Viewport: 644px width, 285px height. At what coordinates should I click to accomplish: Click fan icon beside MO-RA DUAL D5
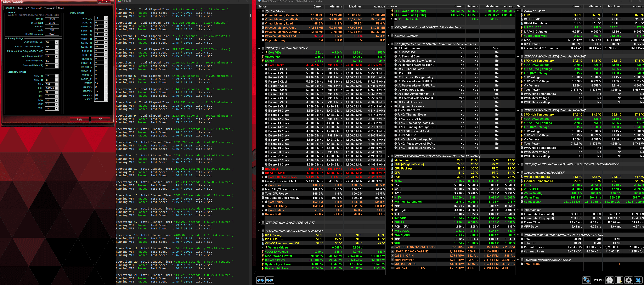point(392,264)
